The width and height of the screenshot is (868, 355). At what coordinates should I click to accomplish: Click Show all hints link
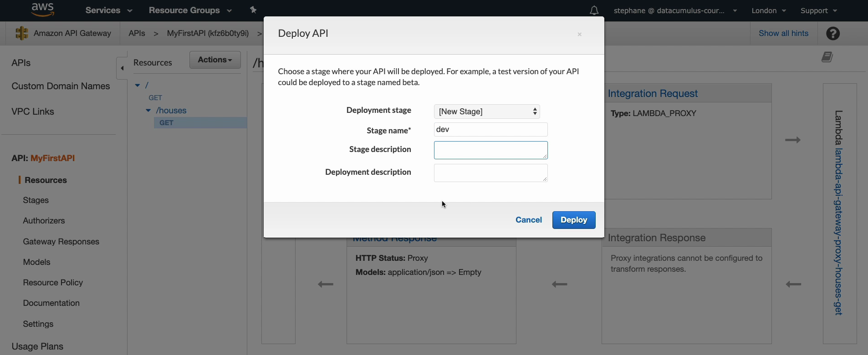point(783,33)
